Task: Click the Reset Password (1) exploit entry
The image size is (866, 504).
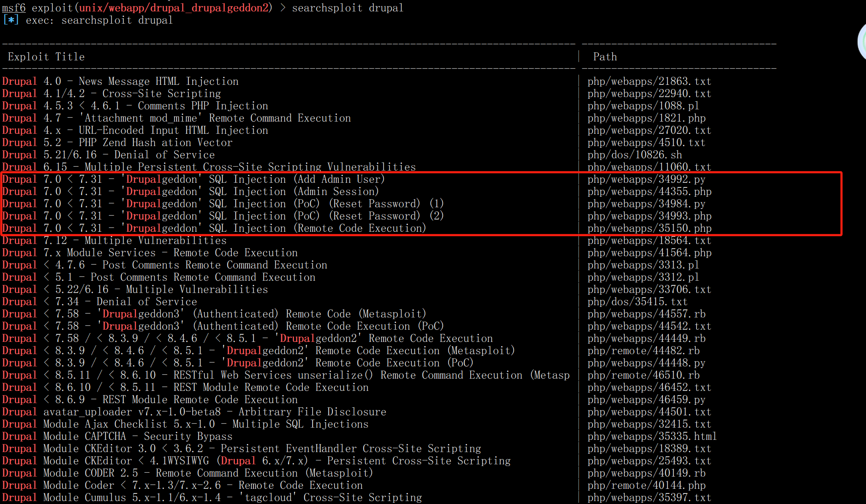Action: pos(223,204)
